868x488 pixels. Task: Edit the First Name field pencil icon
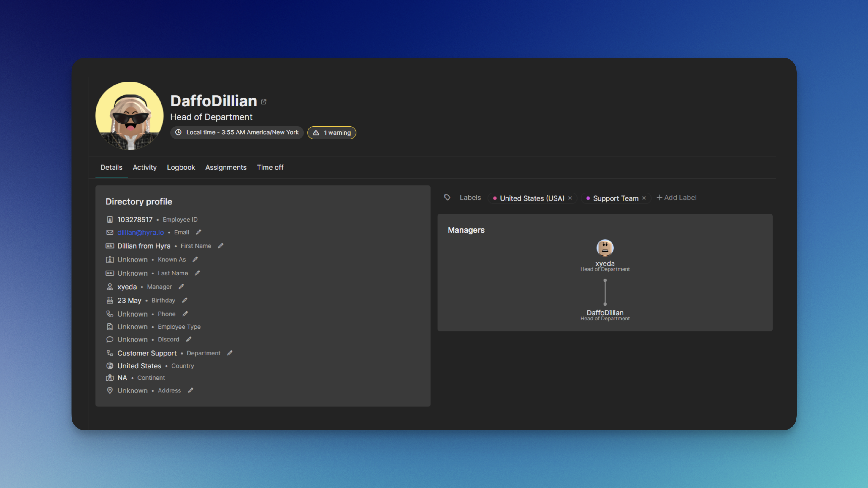[221, 246]
